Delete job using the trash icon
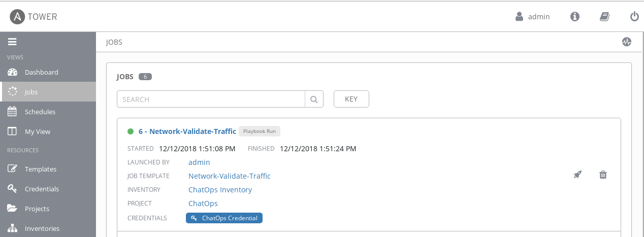 click(603, 175)
